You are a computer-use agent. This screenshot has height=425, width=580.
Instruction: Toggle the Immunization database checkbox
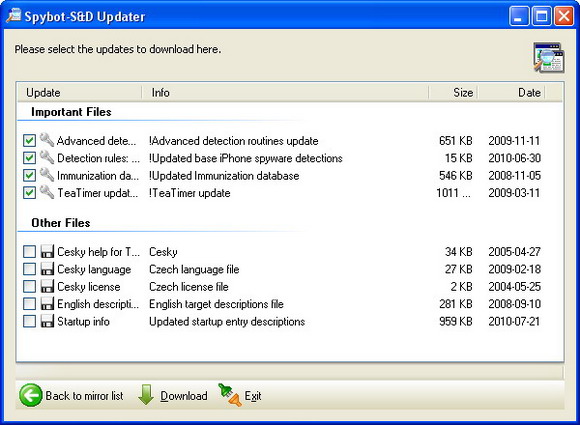point(29,175)
